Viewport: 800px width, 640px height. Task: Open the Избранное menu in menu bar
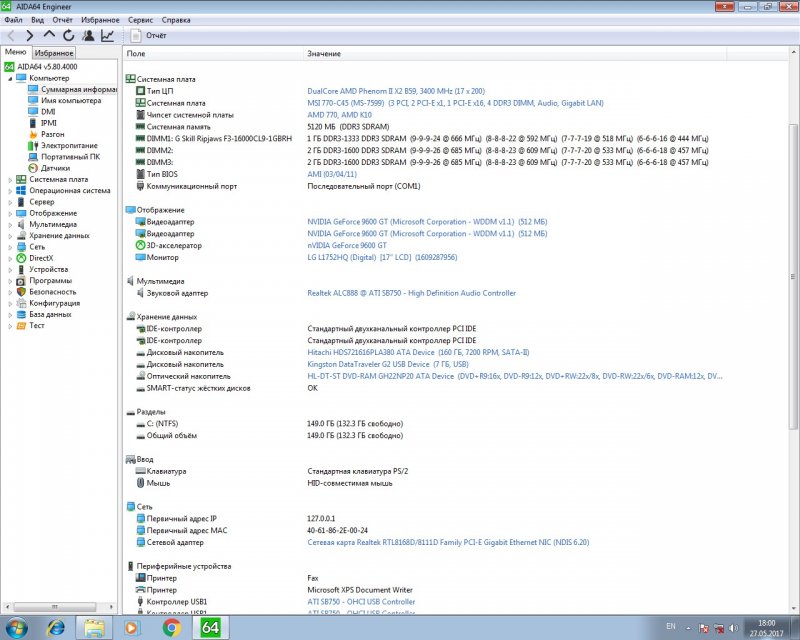tap(103, 19)
